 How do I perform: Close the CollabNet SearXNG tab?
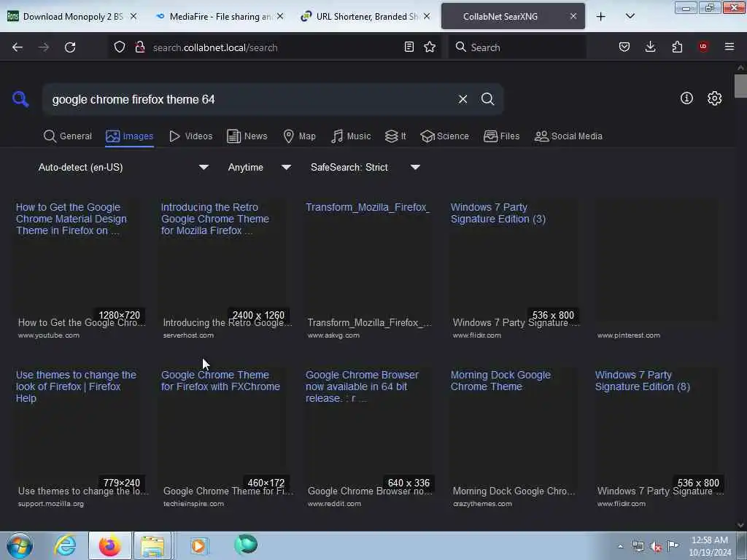pos(573,17)
